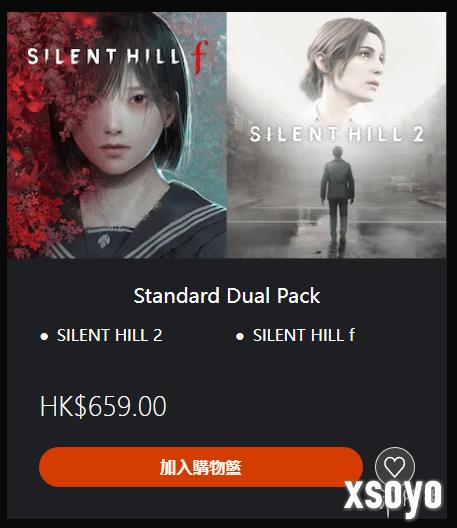This screenshot has height=528, width=457.
Task: Click the 加入購物籃 add-to-cart button
Action: pyautogui.click(x=201, y=467)
